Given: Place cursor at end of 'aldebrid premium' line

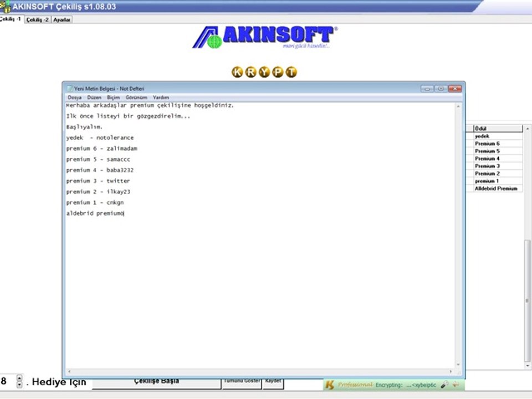Looking at the screenshot, I should [x=124, y=213].
